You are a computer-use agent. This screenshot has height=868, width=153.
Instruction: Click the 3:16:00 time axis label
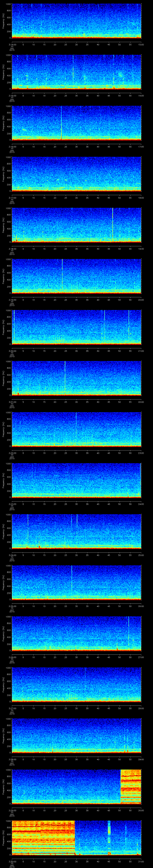point(12,147)
